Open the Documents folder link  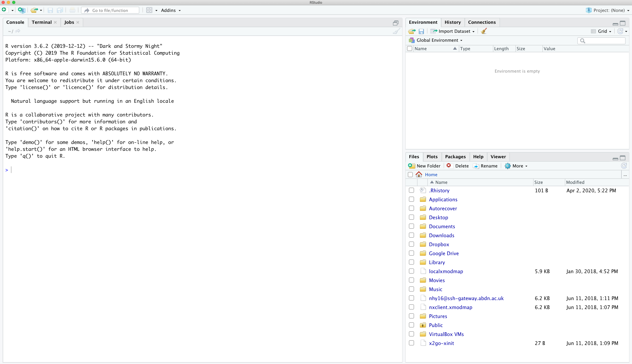(x=442, y=226)
